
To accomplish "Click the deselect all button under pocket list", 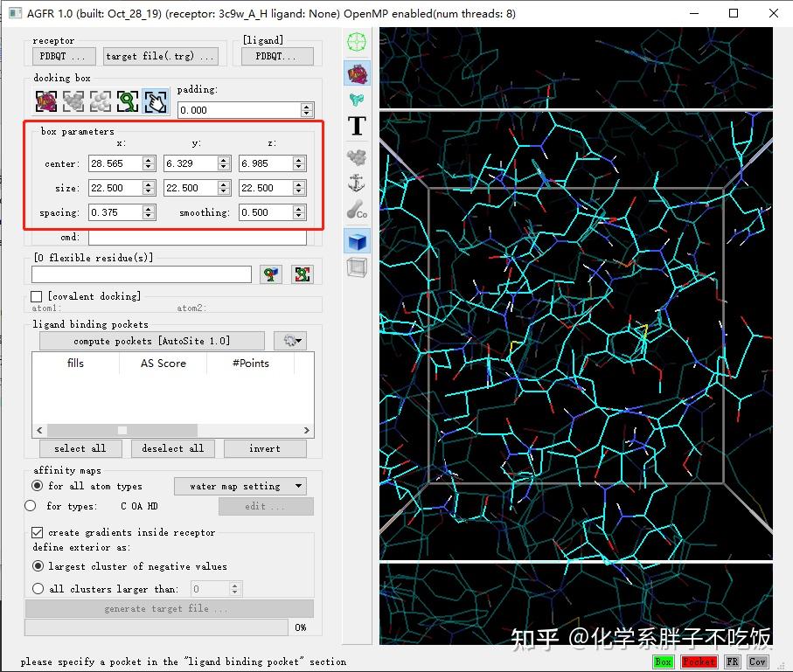I will 173,448.
